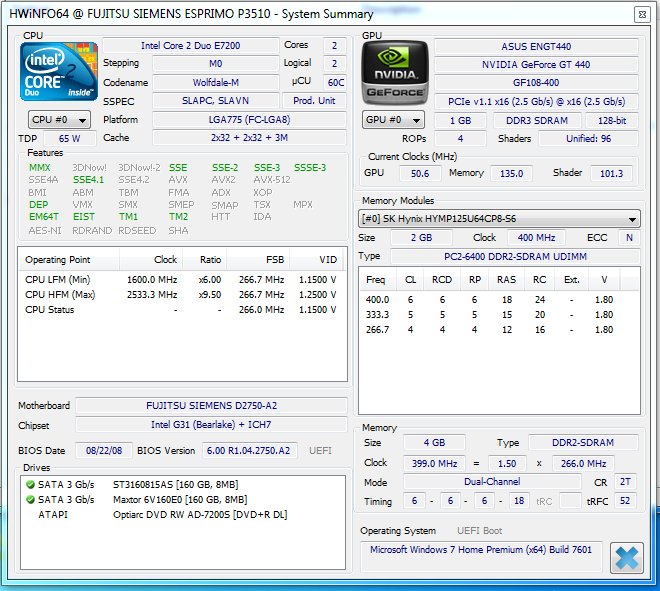Select the CPU LFM (Min) row
The height and width of the screenshot is (591, 660).
point(181,280)
